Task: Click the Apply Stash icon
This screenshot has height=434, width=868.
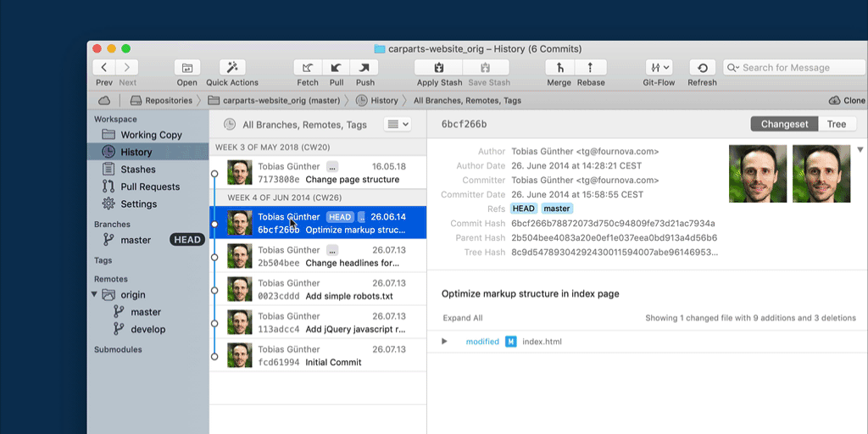Action: [439, 68]
